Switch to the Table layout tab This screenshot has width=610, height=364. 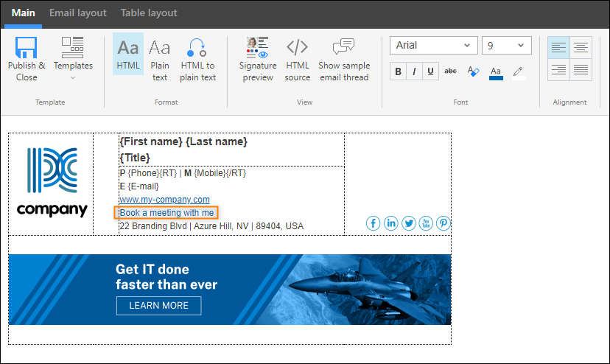tap(149, 13)
